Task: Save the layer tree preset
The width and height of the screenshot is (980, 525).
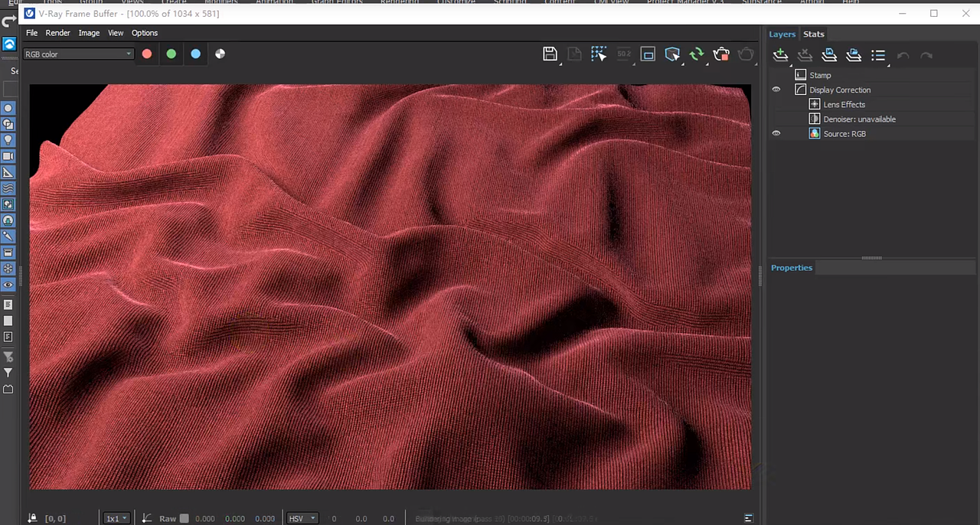Action: (x=829, y=54)
